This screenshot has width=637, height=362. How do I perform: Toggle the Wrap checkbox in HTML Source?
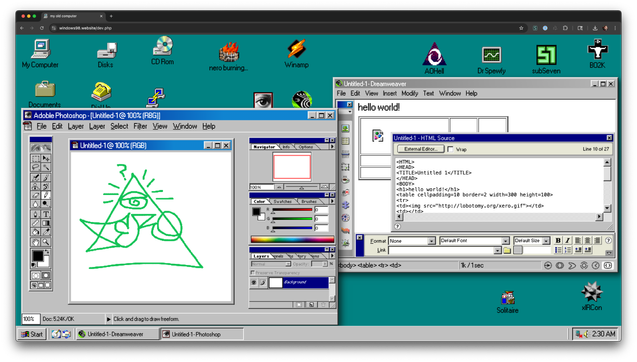450,149
